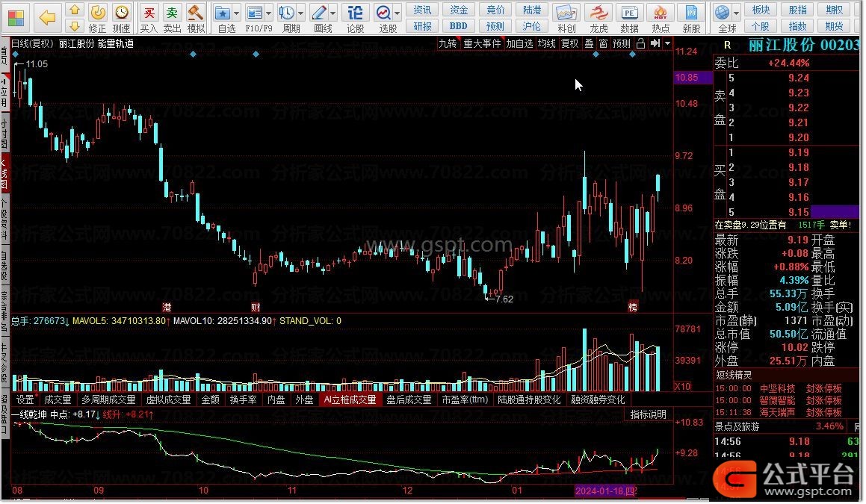The width and height of the screenshot is (866, 504).
Task: Click the 海天瑞声 short-line news link
Action: click(x=777, y=412)
